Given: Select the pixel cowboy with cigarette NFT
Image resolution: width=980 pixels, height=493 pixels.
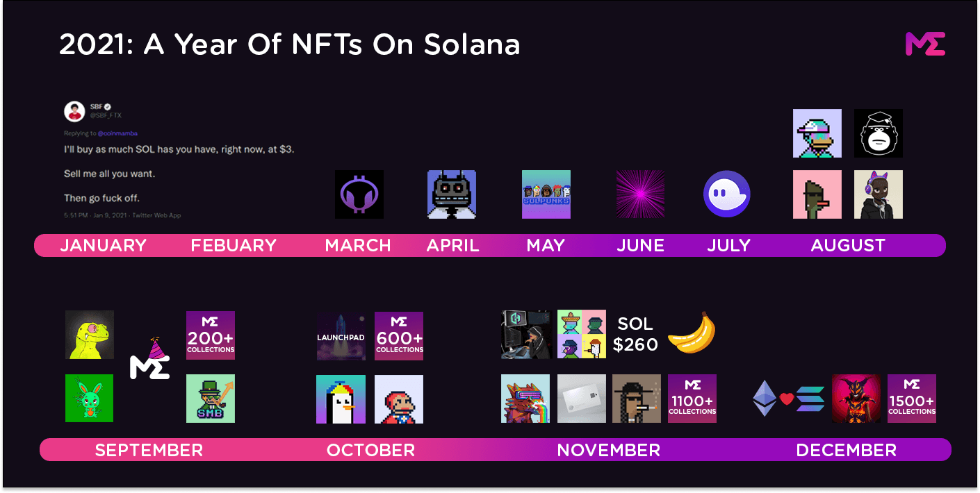Looking at the screenshot, I should pyautogui.click(x=637, y=399).
